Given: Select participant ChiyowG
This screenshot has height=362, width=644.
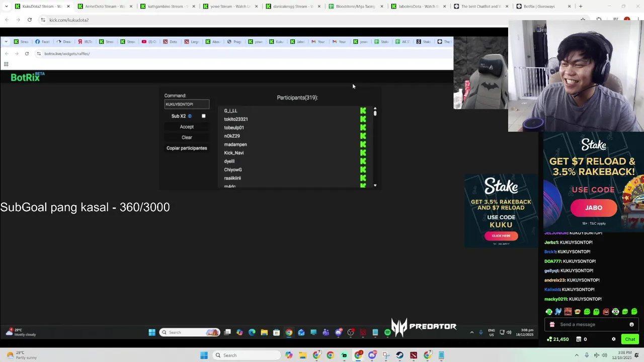Looking at the screenshot, I should 233,169.
